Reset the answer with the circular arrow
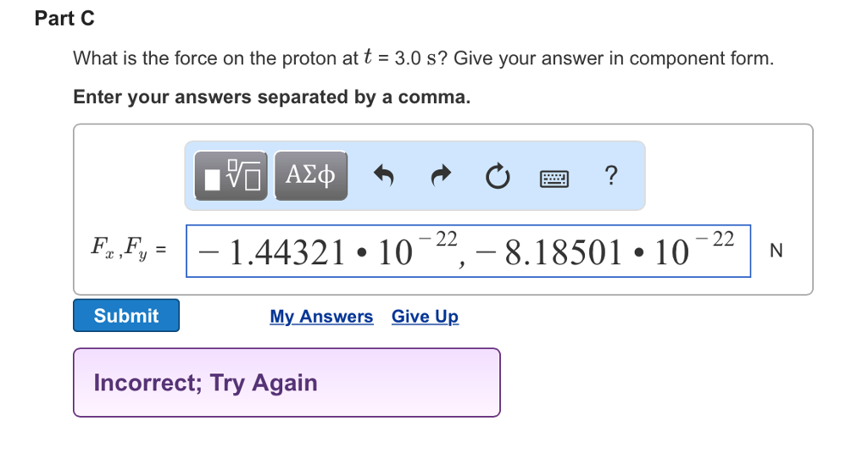The image size is (868, 465). (x=497, y=176)
